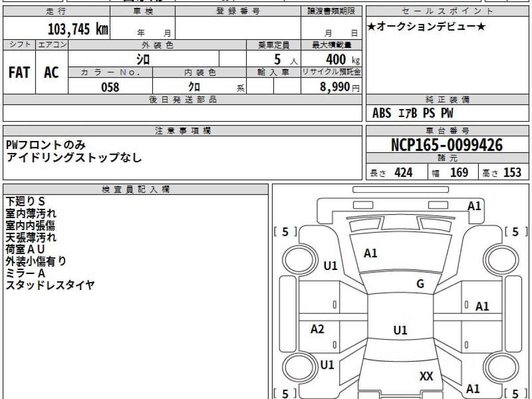This screenshot has height=399, width=532.
Task: Click the 輸入車 header cell
Action: tap(274, 72)
